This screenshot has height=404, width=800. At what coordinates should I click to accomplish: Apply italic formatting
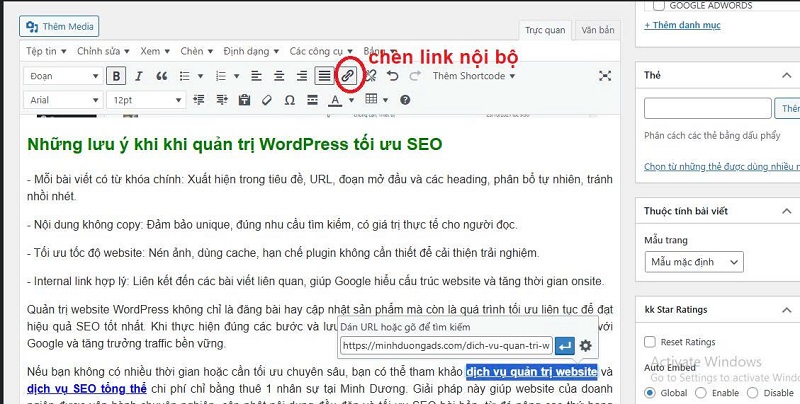tap(139, 76)
